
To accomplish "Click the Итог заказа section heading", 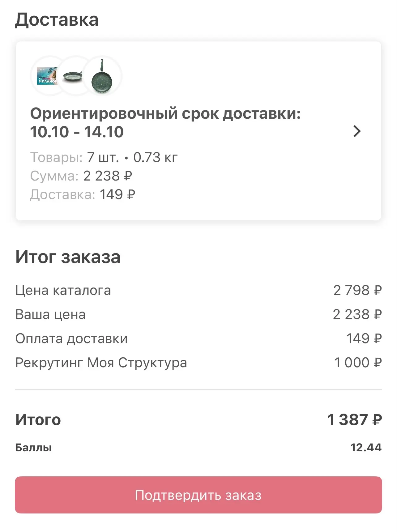I will click(x=68, y=257).
